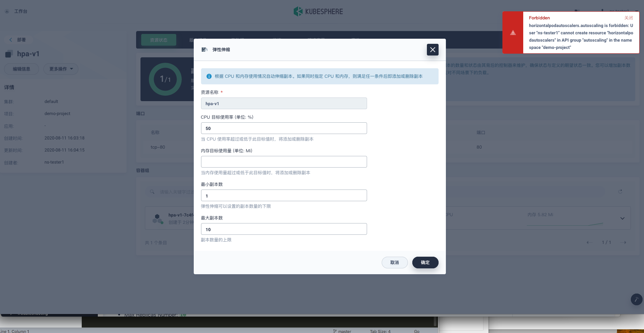
Task: Click the floating tool button at bottom right
Action: point(636,299)
